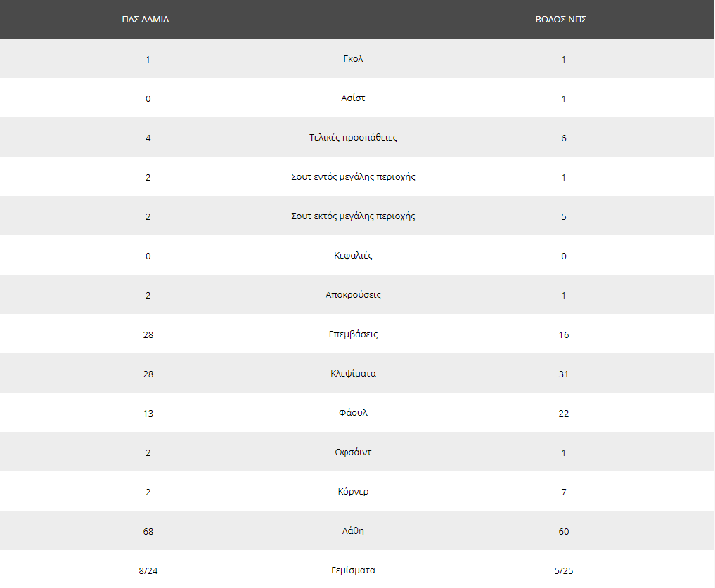Select the Οφσάιντ row label
The width and height of the screenshot is (715, 588).
point(353,452)
